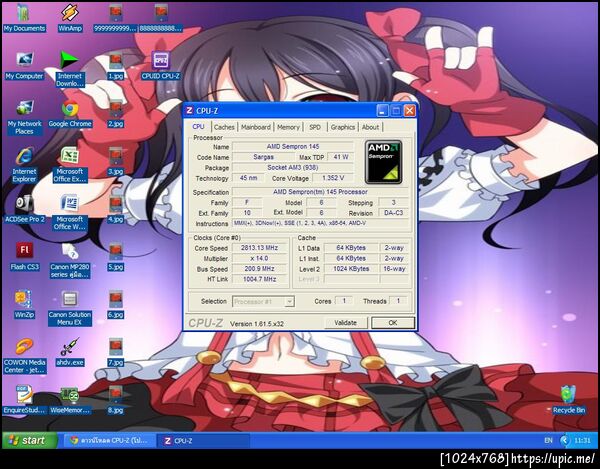Click the AMD Sempron logo image

(x=383, y=162)
